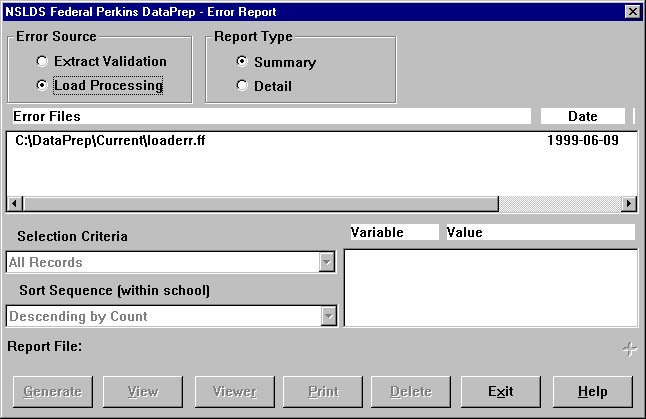Viewport: 646px width, 419px height.
Task: Open the Viewer button
Action: click(x=235, y=391)
